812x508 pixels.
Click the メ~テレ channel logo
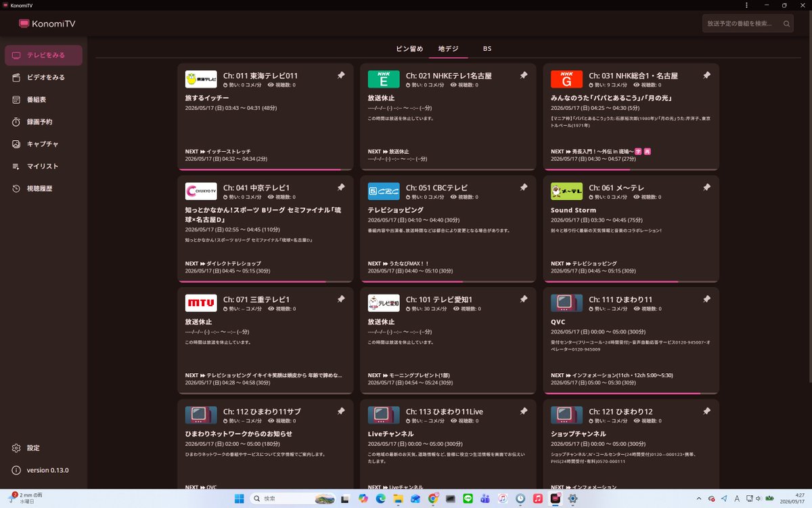[566, 191]
